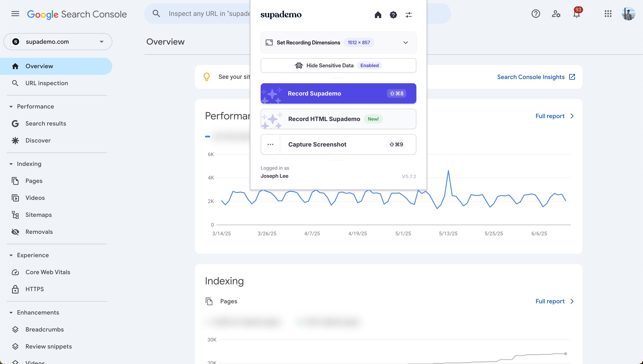Click the Joseph Lee logged-in name
The image size is (643, 364).
pyautogui.click(x=274, y=176)
